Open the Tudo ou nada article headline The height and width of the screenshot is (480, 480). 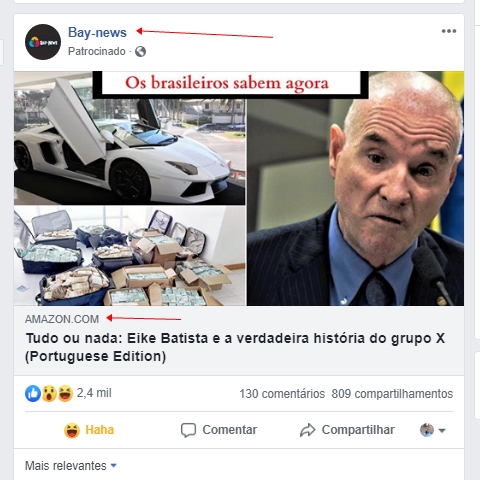pyautogui.click(x=235, y=347)
